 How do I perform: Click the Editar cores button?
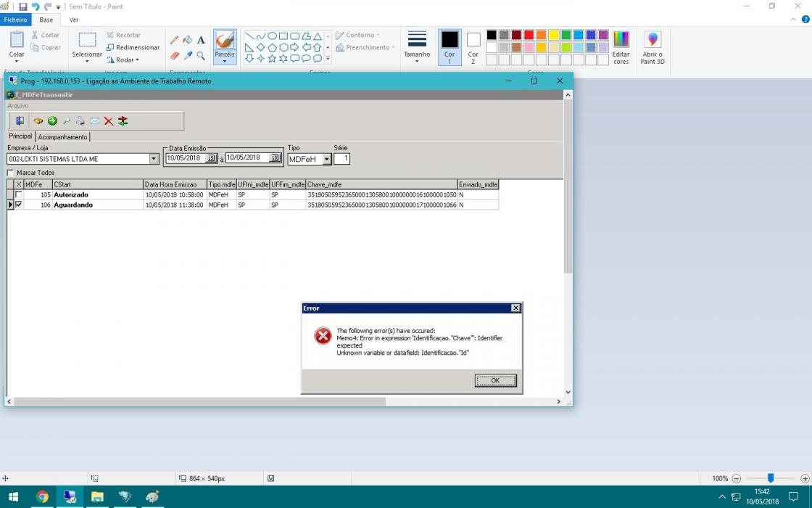(x=621, y=47)
